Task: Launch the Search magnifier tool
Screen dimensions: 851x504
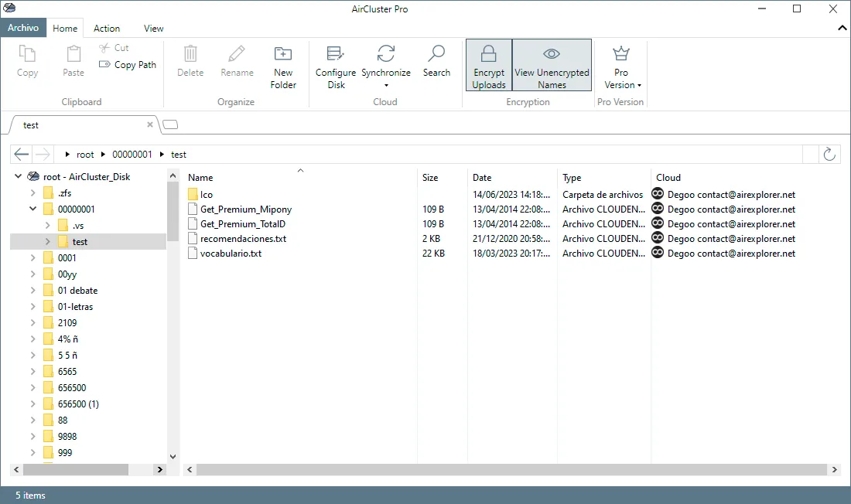Action: (436, 61)
